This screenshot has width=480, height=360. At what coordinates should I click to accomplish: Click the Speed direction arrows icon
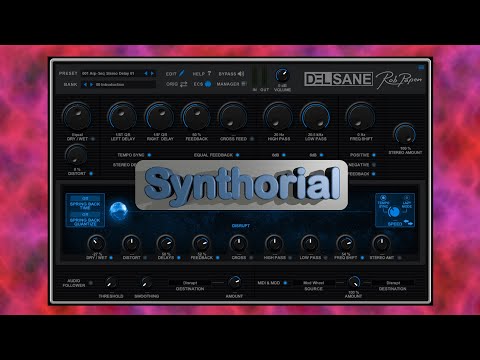[408, 223]
